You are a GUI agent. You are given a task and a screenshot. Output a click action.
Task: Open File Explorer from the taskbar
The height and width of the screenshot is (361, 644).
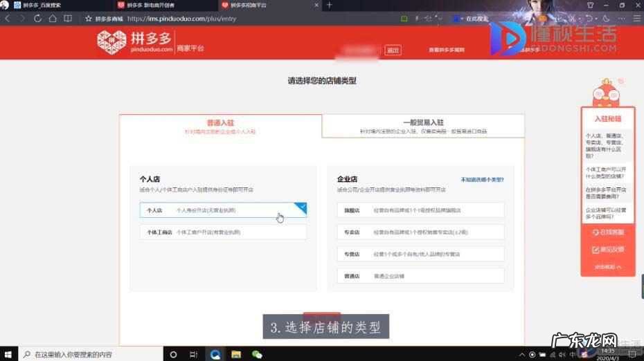click(x=236, y=355)
